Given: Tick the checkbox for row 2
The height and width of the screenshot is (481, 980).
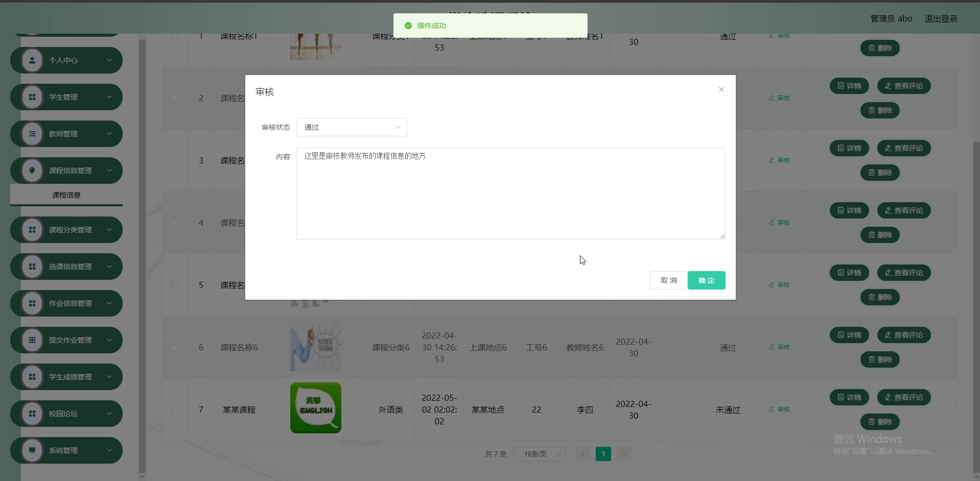Looking at the screenshot, I should tap(175, 98).
